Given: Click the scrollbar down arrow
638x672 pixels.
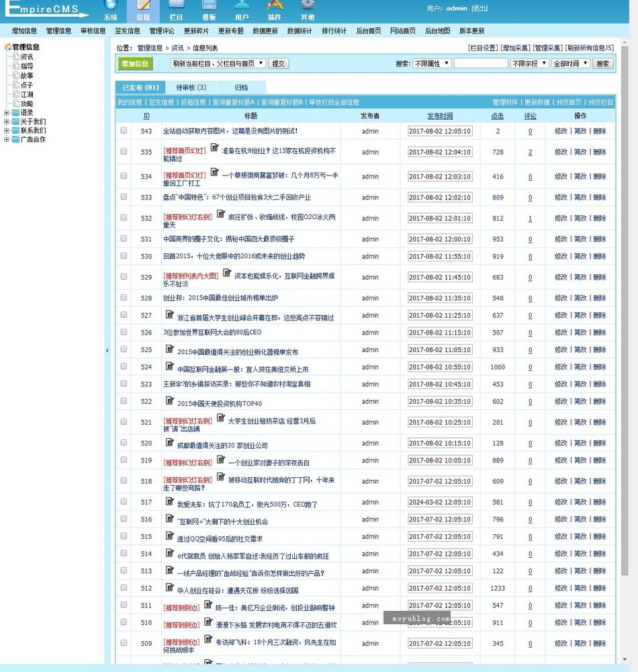Looking at the screenshot, I should pos(625,660).
